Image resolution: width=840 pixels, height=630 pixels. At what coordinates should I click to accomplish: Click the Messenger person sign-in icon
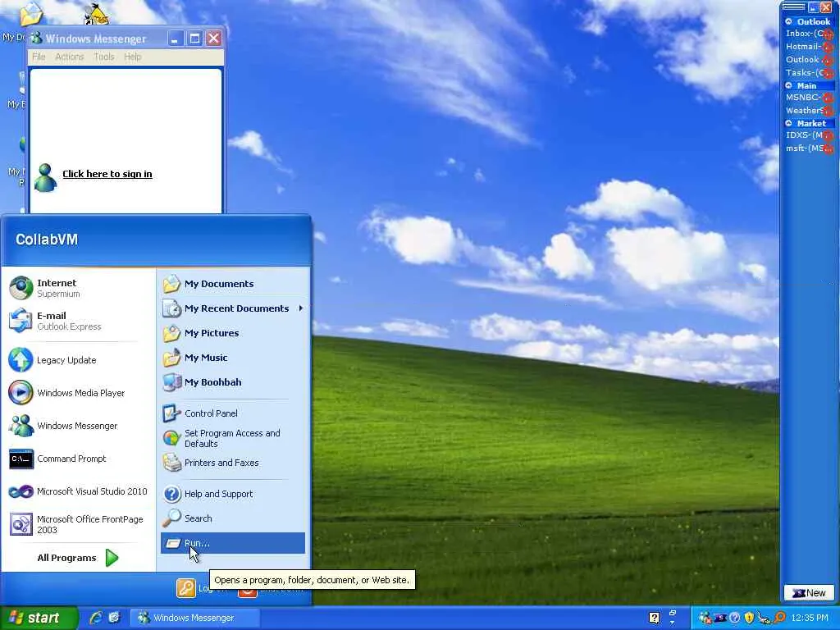click(46, 177)
